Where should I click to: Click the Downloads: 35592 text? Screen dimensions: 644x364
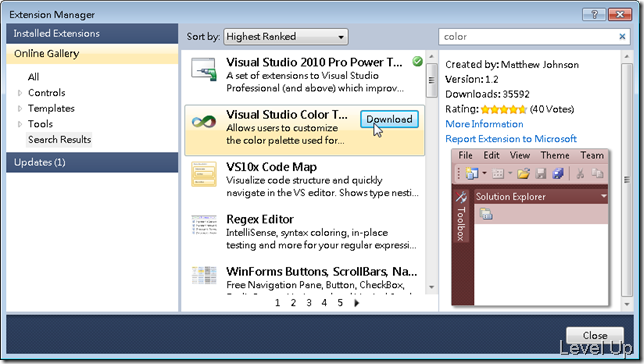tap(488, 94)
